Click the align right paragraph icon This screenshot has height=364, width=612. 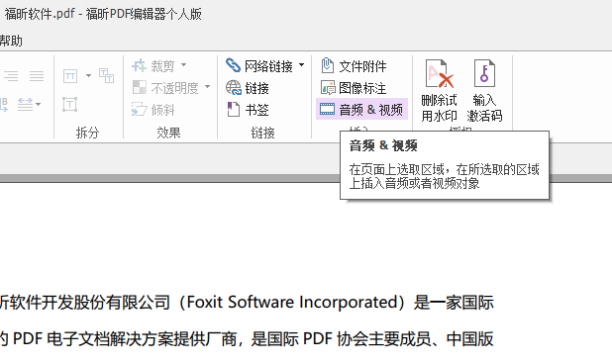[11, 76]
